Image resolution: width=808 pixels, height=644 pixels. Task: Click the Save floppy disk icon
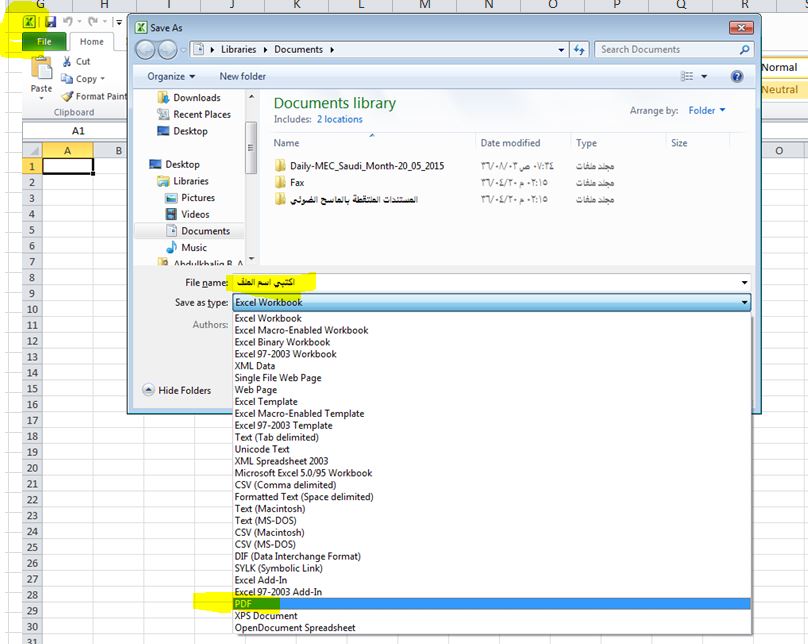tap(50, 22)
